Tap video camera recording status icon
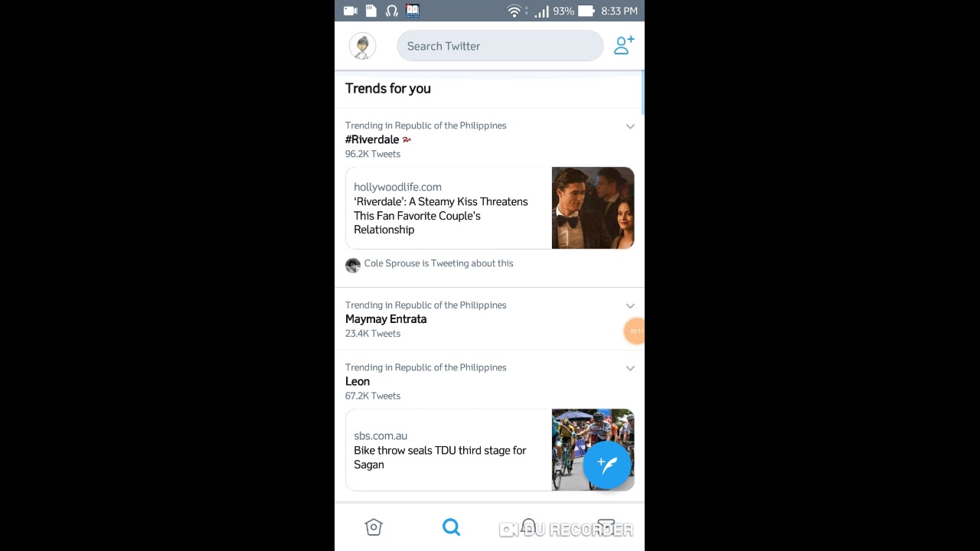The height and width of the screenshot is (551, 980). 351,11
